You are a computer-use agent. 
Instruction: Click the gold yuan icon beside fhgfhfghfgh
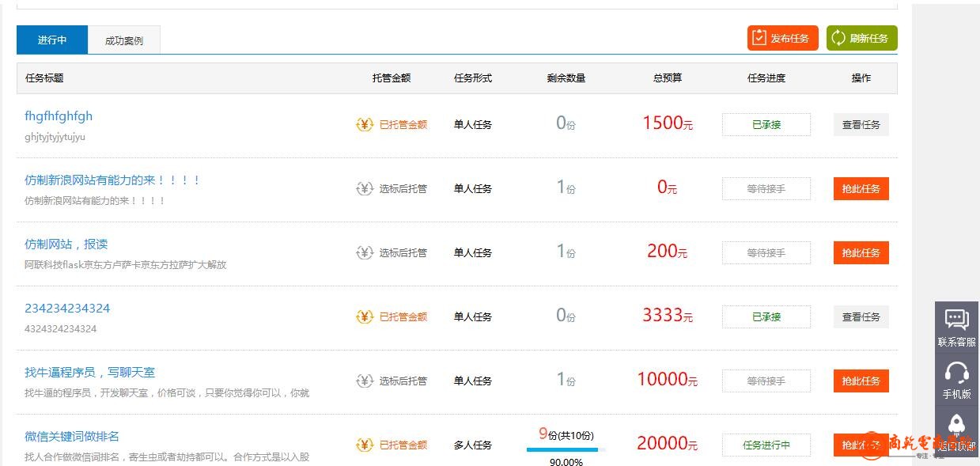364,124
